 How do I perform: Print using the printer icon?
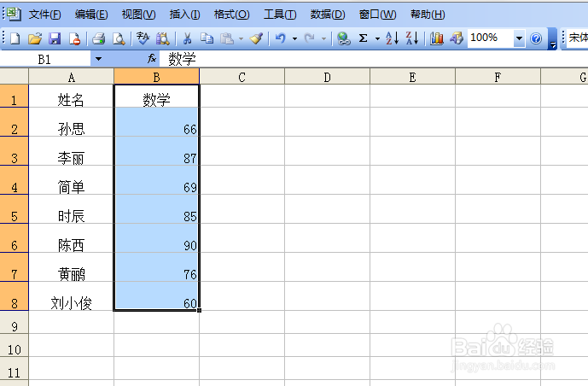(99, 38)
